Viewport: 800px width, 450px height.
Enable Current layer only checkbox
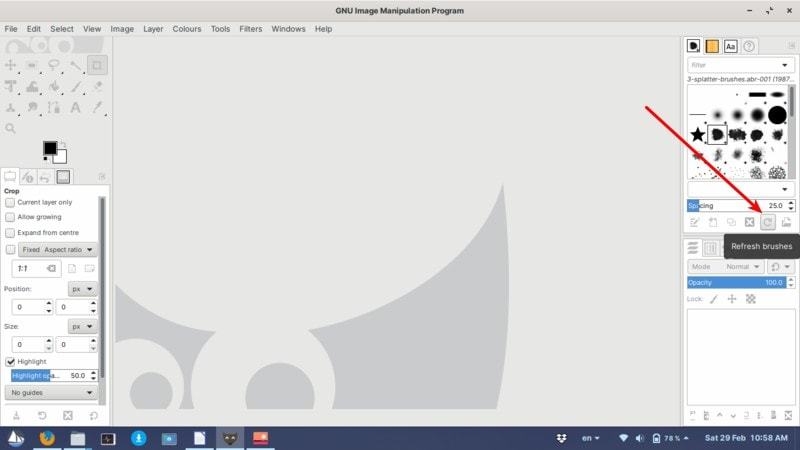point(11,202)
